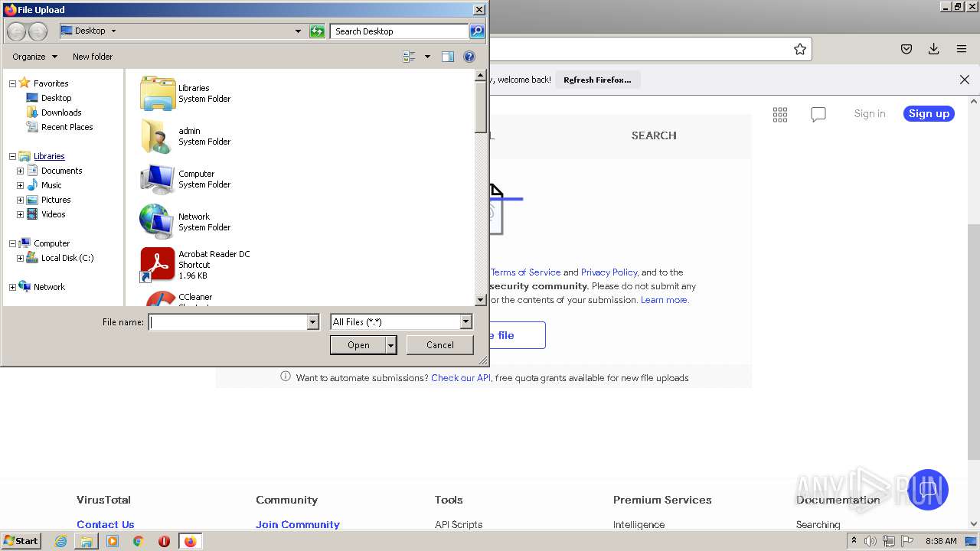Dismiss the Refresh Firefox notification bar
The image size is (980, 551).
[x=965, y=80]
